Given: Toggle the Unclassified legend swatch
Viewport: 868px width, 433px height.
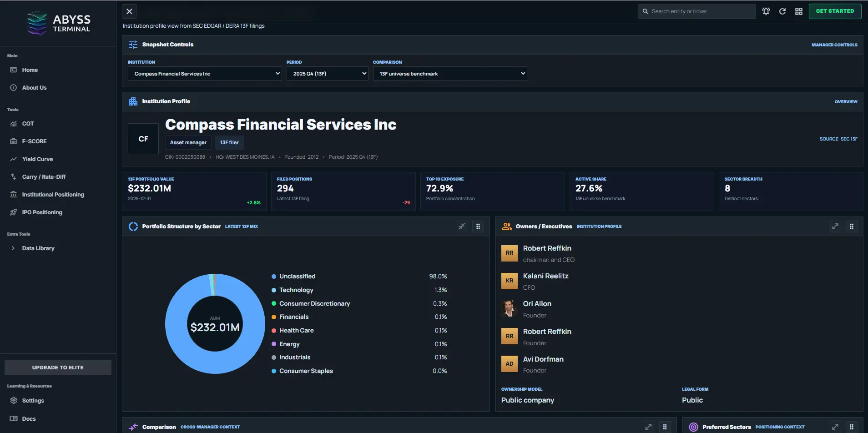Looking at the screenshot, I should point(274,277).
